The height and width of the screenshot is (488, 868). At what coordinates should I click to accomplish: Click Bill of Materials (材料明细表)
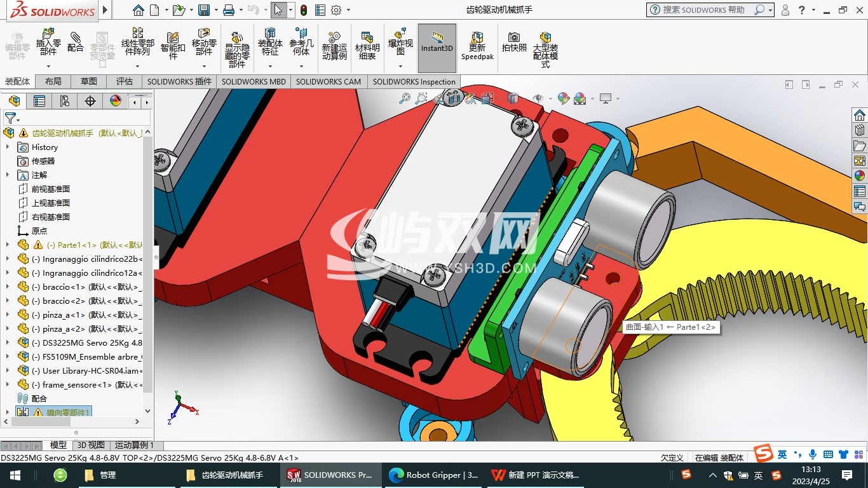[x=367, y=46]
